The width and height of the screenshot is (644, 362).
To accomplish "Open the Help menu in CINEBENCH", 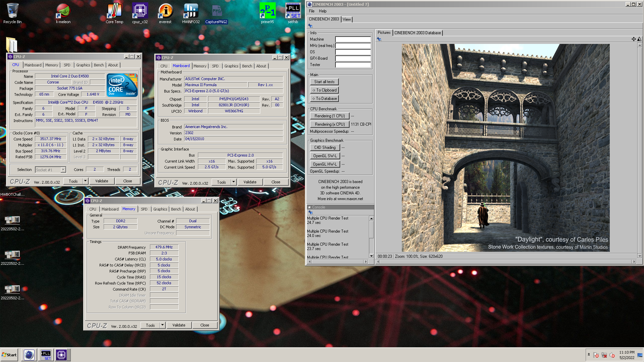I will pyautogui.click(x=323, y=11).
